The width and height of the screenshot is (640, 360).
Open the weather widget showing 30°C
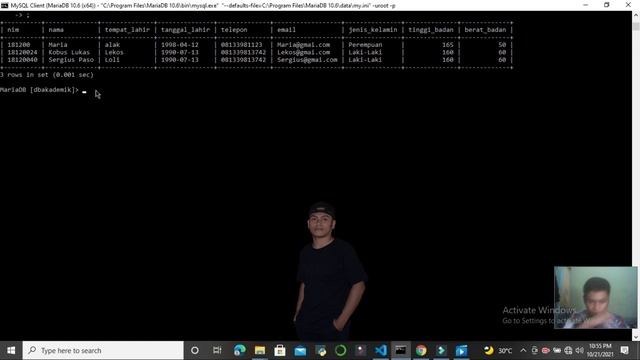(x=498, y=350)
